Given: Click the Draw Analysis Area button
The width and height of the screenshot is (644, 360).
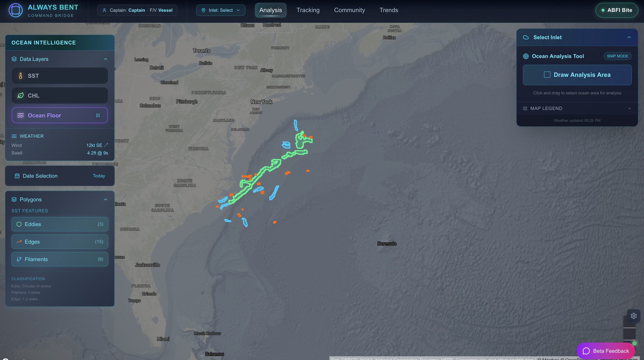Looking at the screenshot, I should tap(577, 75).
